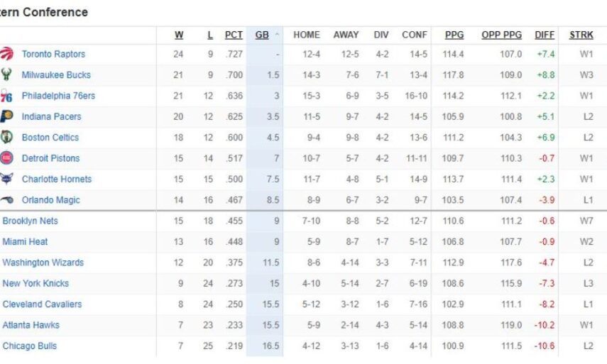Sort the table by PCT column
The image size is (607, 364).
[x=234, y=35]
